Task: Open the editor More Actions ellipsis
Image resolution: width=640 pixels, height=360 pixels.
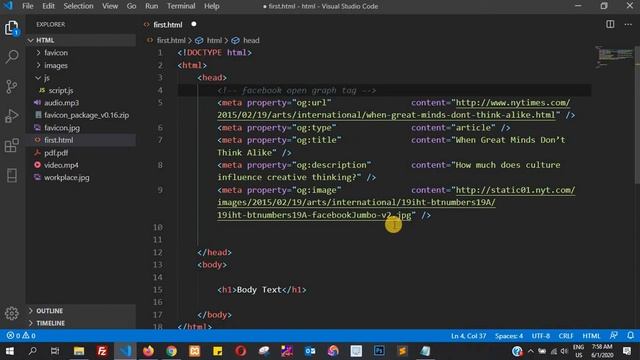Action: pyautogui.click(x=628, y=24)
